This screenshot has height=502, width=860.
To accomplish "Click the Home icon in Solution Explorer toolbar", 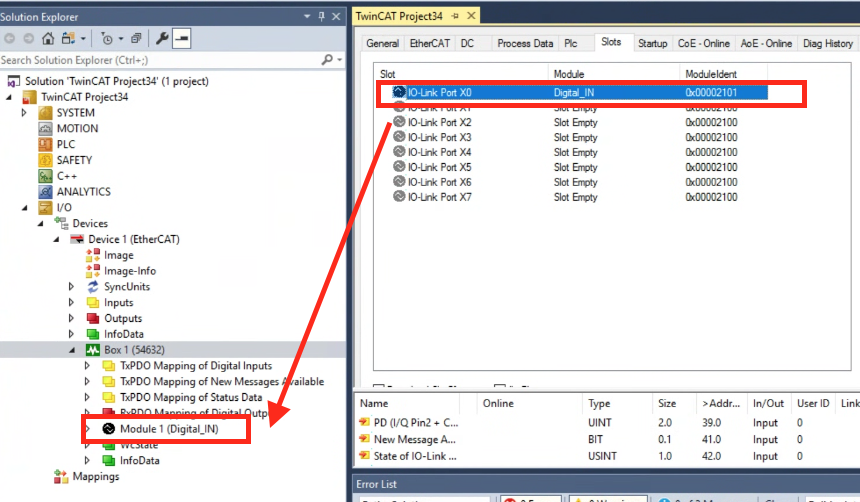I will [48, 38].
